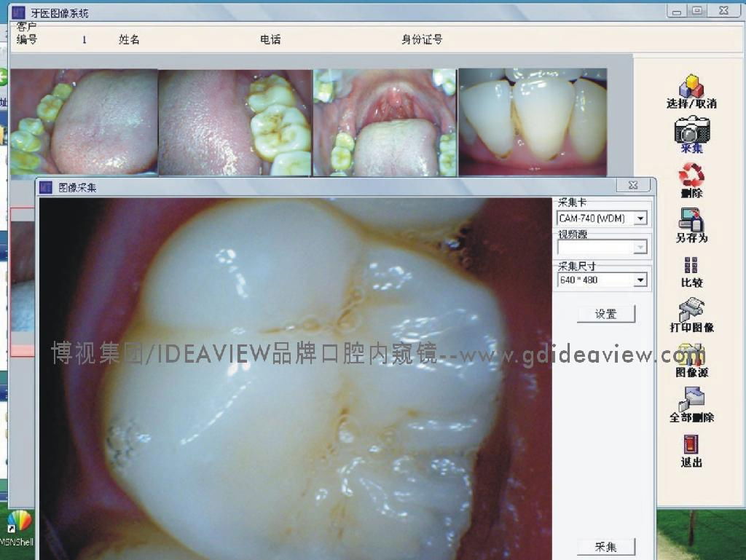746x560 pixels.
Task: Open the 图像源 image source icon
Action: click(x=691, y=355)
